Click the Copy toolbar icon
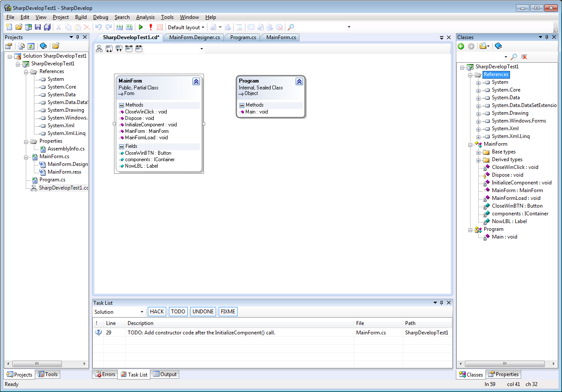This screenshot has width=562, height=392. (68, 27)
